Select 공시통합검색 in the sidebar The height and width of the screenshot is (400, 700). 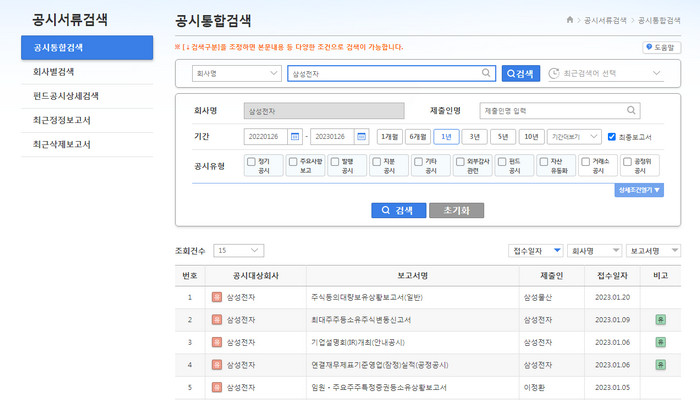[x=87, y=47]
